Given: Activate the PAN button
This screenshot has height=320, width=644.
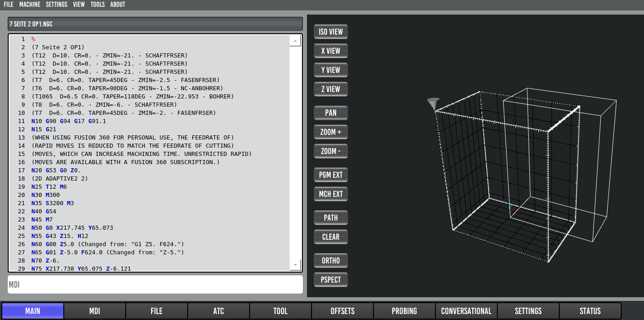Looking at the screenshot, I should pyautogui.click(x=331, y=113).
